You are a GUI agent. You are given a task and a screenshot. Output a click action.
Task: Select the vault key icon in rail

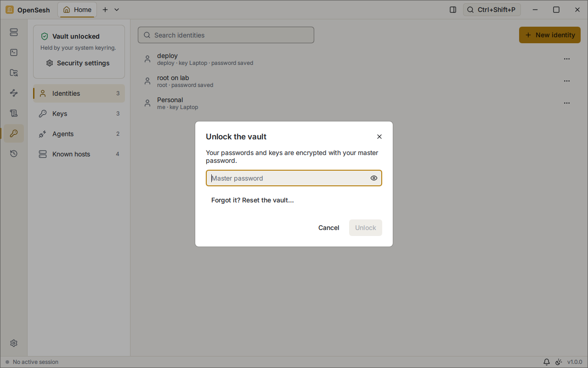[14, 133]
